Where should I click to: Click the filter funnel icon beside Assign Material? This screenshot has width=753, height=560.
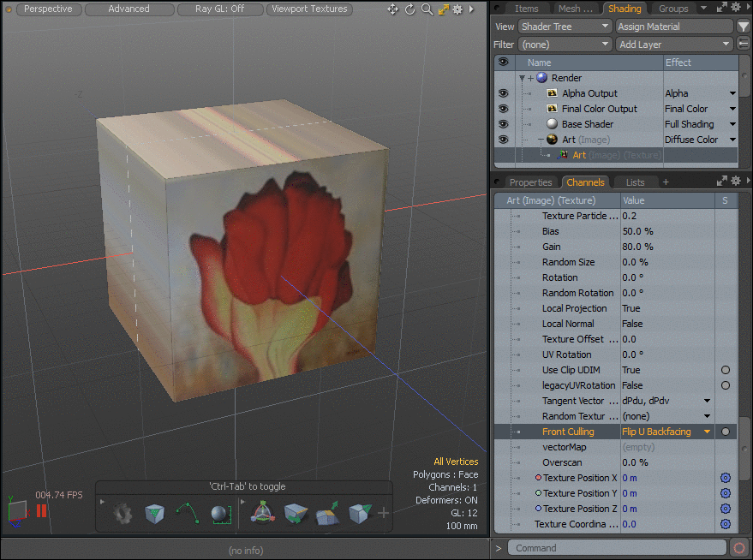(744, 27)
